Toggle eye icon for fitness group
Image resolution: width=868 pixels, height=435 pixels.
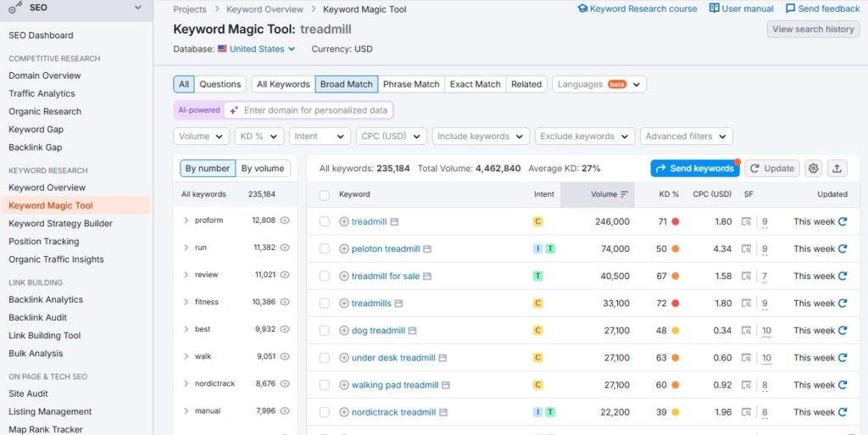click(285, 302)
